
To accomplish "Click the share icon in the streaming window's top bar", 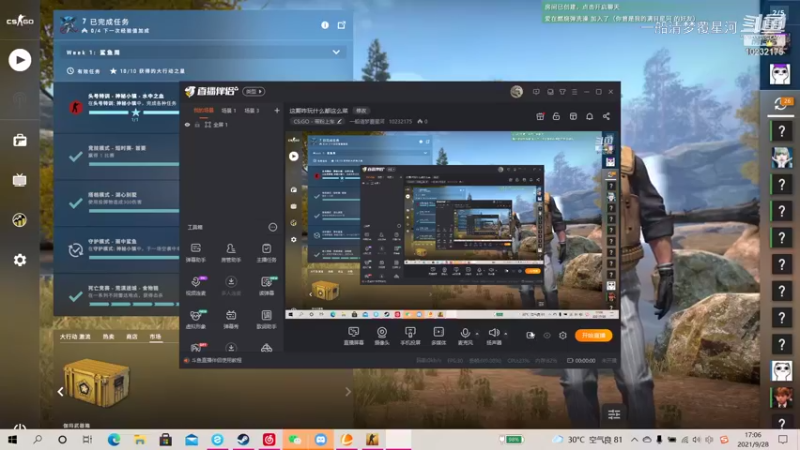I will 606,116.
